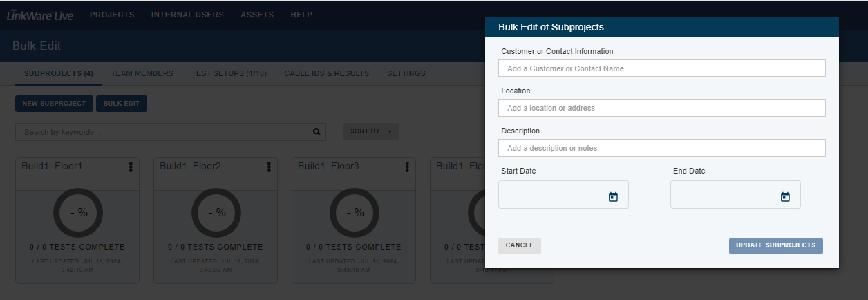868x300 pixels.
Task: Open Build1_Floor3 three-dot options menu
Action: tap(407, 167)
